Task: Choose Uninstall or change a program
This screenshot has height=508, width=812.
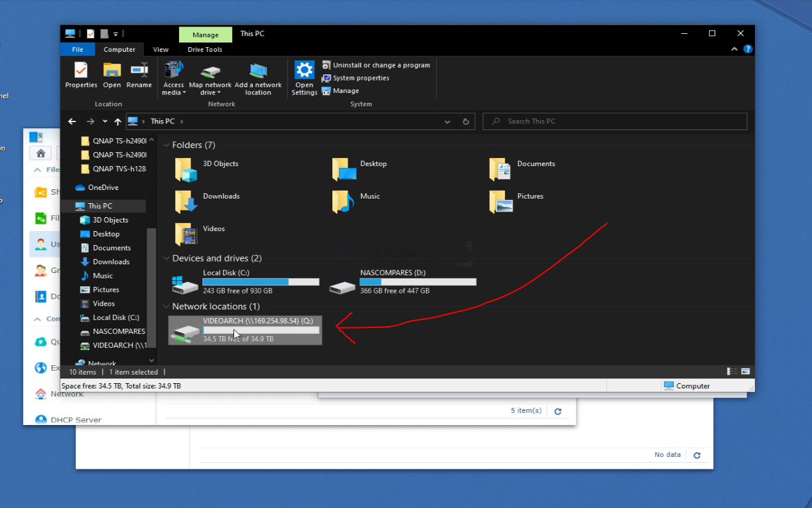Action: tap(376, 65)
